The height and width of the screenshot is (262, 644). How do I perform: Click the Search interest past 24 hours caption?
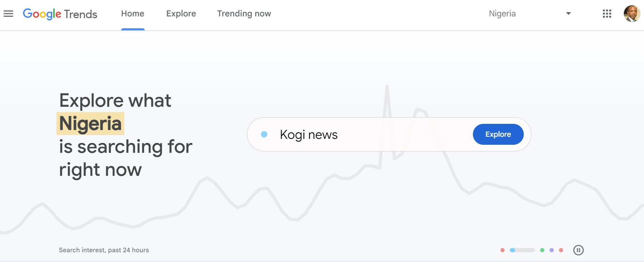103,250
